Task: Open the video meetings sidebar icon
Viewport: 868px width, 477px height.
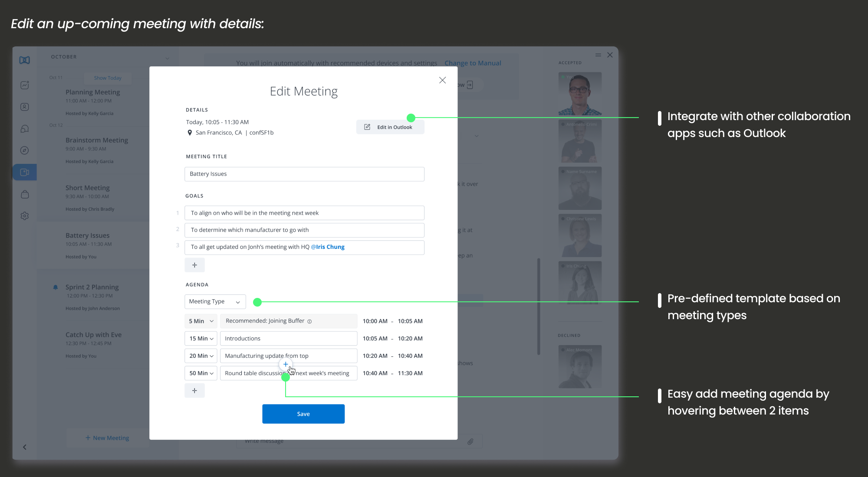Action: coord(25,172)
